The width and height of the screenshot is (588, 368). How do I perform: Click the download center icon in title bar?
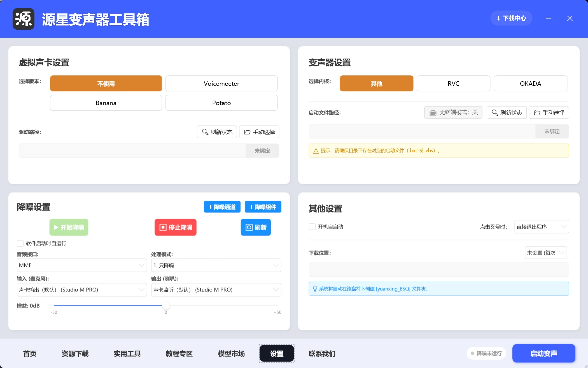click(499, 18)
